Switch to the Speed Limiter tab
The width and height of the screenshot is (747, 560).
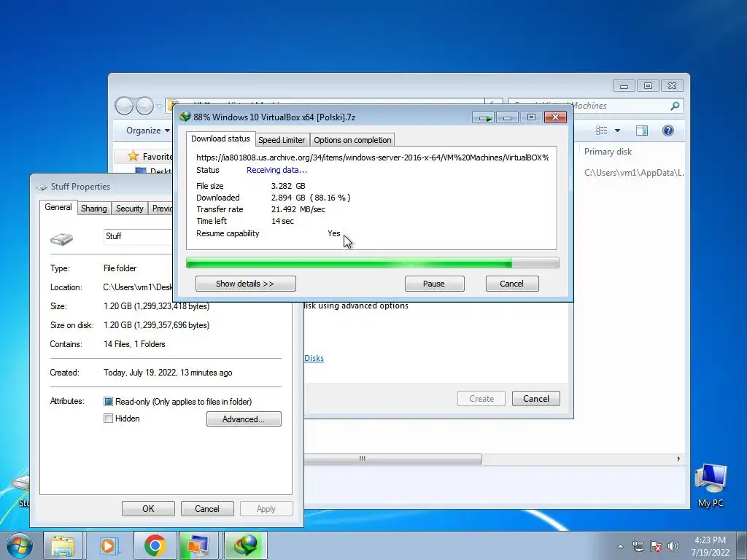coord(282,140)
